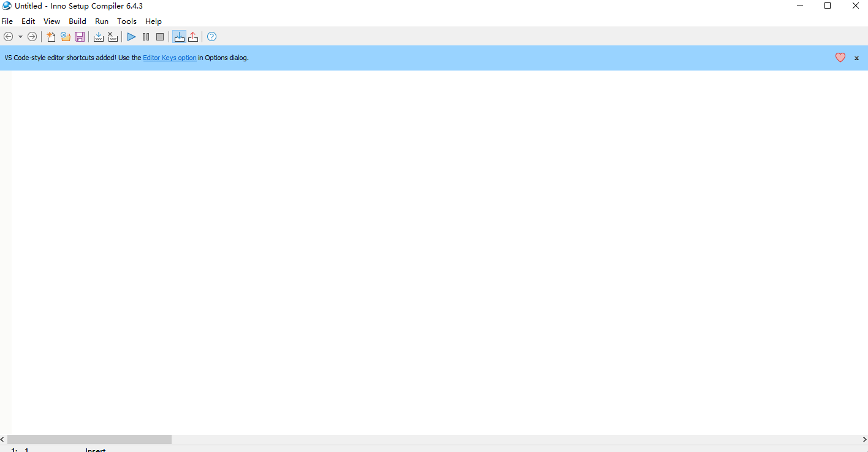Click the horizontal scrollbar thumb
The image size is (868, 452).
89,439
